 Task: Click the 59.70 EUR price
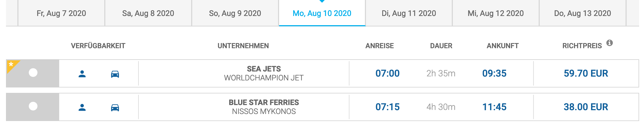click(x=586, y=73)
